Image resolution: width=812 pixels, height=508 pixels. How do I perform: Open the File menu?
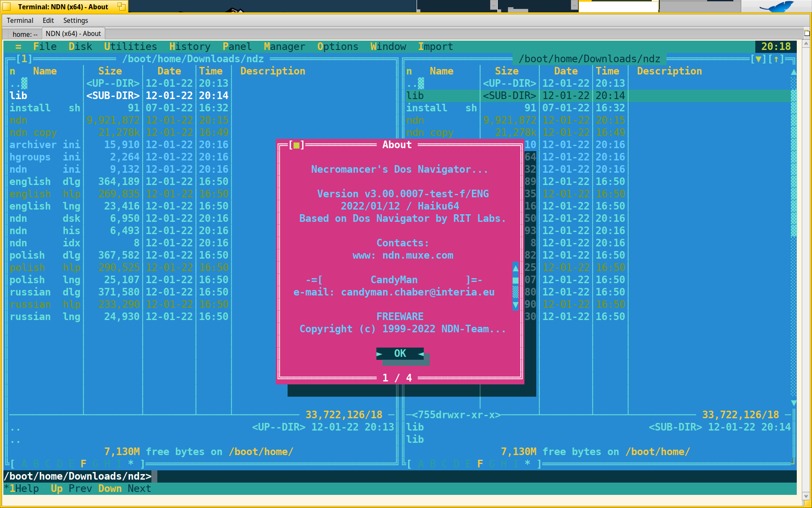45,47
